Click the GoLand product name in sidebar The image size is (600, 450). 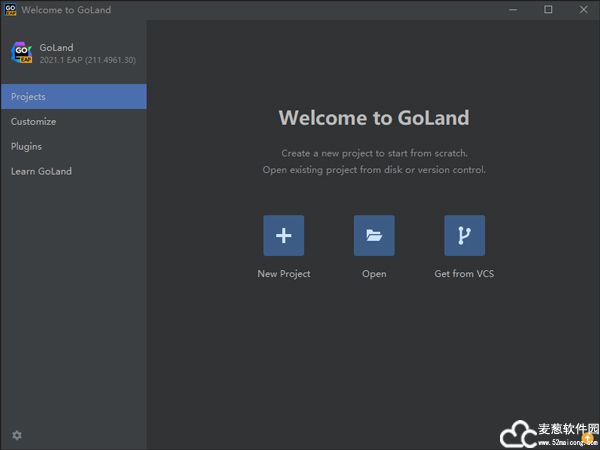coord(56,47)
